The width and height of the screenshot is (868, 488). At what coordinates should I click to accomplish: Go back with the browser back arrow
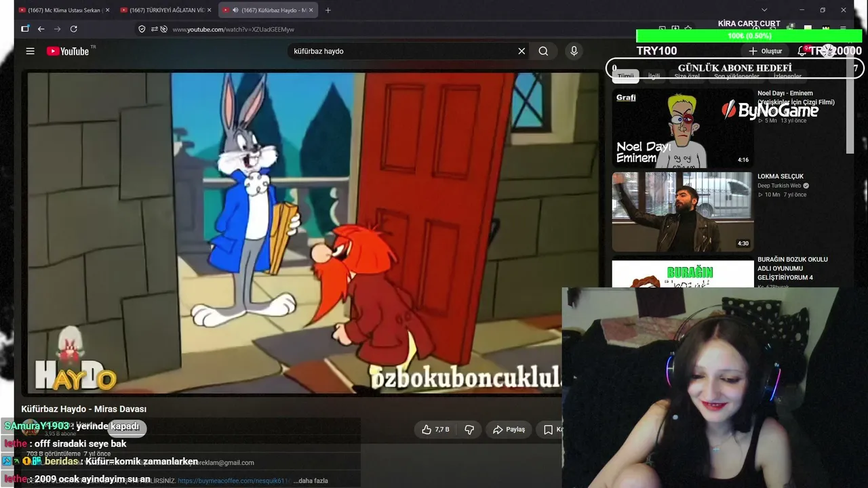coord(41,29)
